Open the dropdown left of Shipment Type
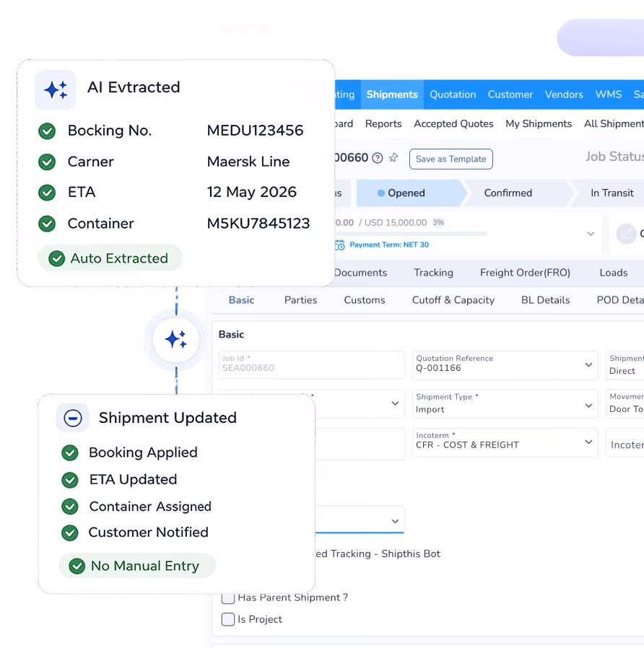This screenshot has height=648, width=644. tap(395, 403)
